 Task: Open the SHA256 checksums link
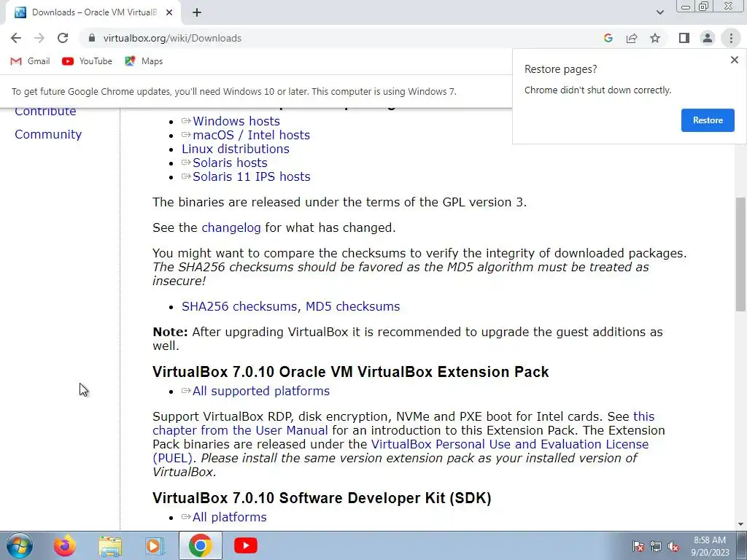click(x=241, y=306)
